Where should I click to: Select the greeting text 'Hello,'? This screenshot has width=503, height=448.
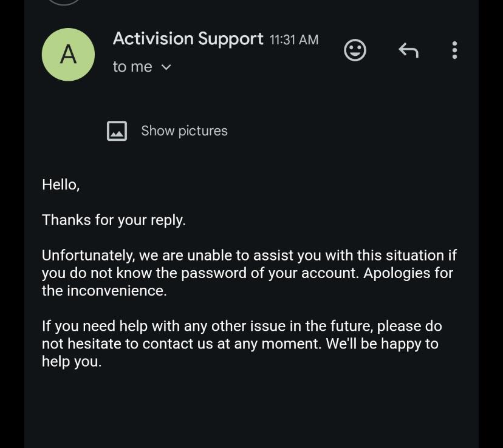[60, 184]
